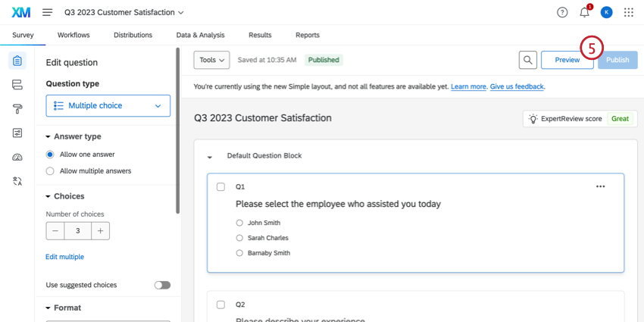Open the Edit multiple link
This screenshot has width=644, height=322.
[x=64, y=257]
